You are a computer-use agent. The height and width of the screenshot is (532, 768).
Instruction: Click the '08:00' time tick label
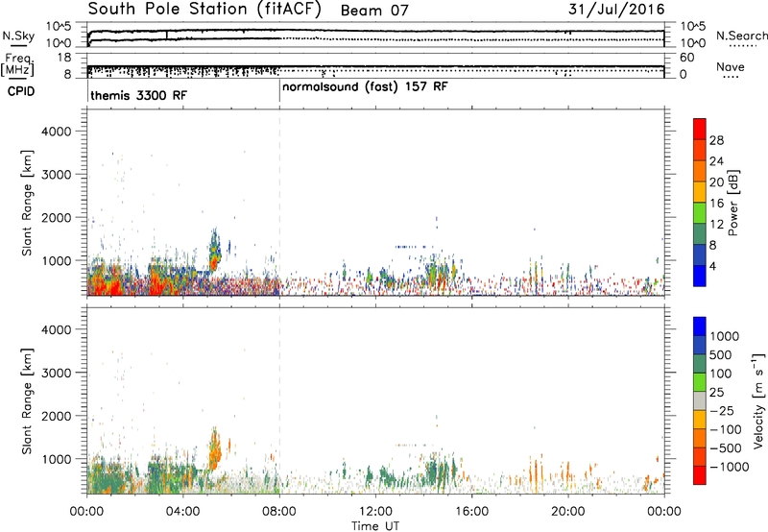click(279, 512)
